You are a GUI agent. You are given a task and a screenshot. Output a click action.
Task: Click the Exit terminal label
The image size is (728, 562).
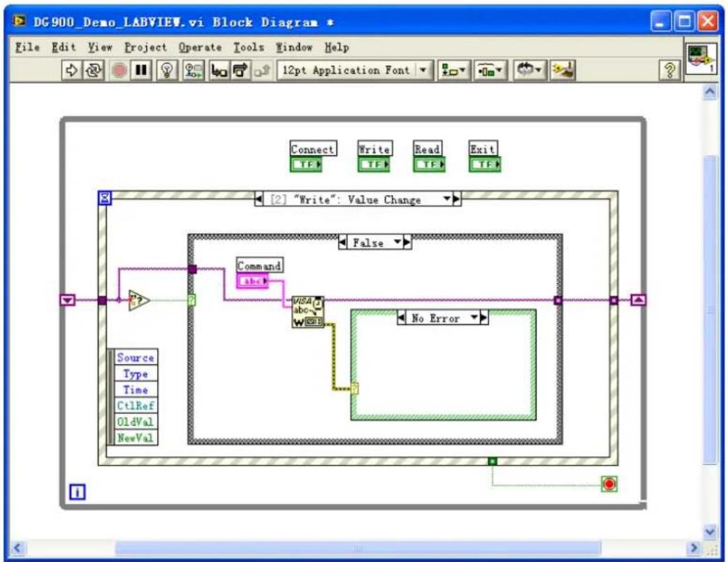(483, 149)
